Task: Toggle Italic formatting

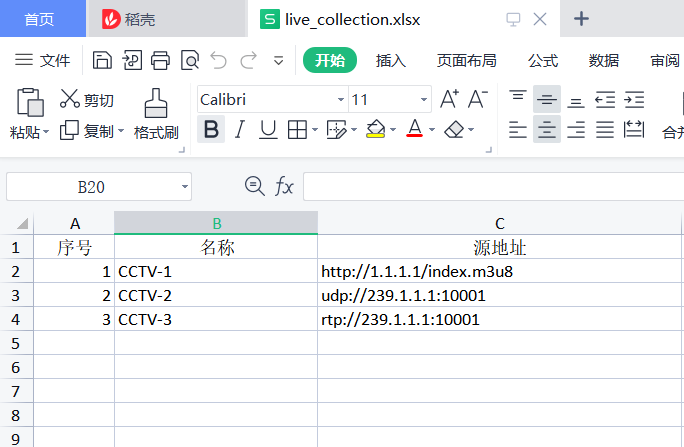Action: pyautogui.click(x=239, y=129)
